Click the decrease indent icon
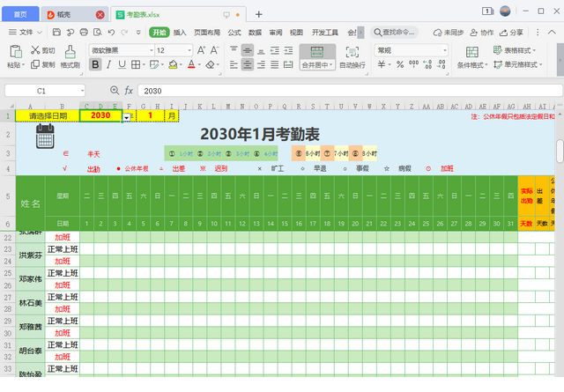The height and width of the screenshot is (392, 564). pos(275,50)
